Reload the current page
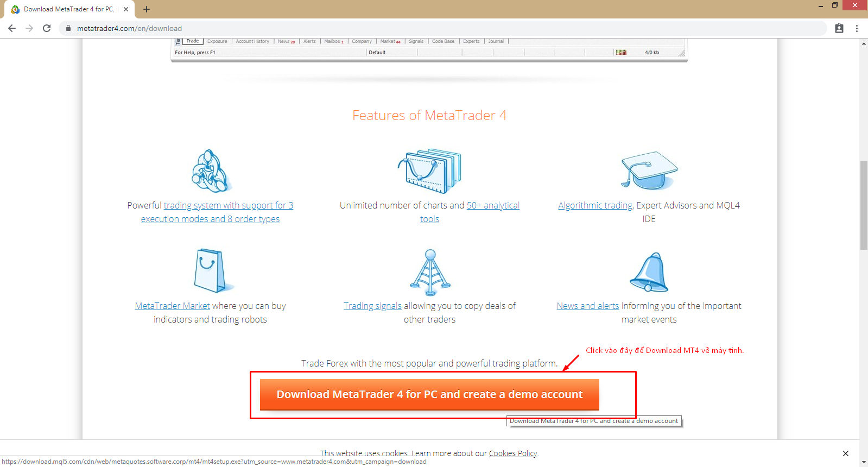Screen dimensions: 868x467 click(47, 28)
